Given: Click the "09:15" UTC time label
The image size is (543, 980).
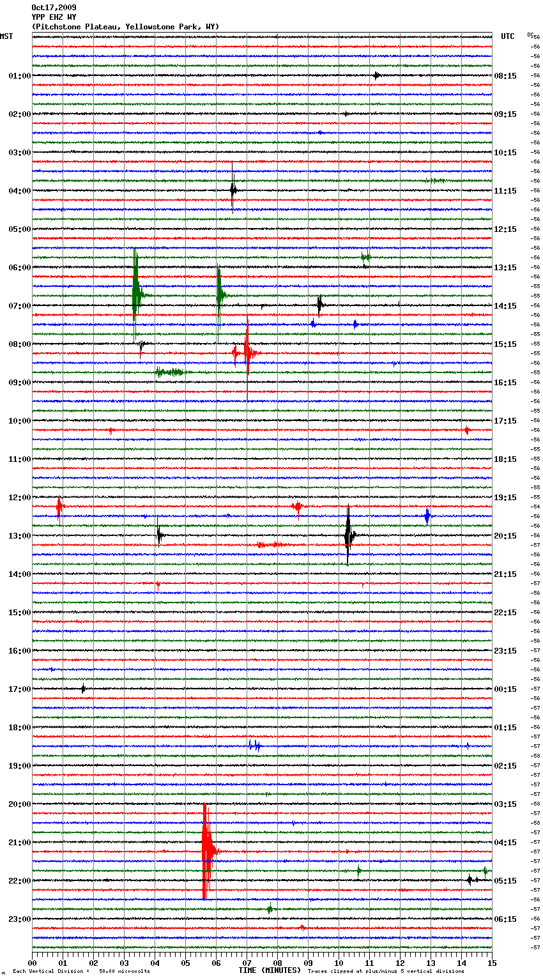Looking at the screenshot, I should tap(505, 114).
